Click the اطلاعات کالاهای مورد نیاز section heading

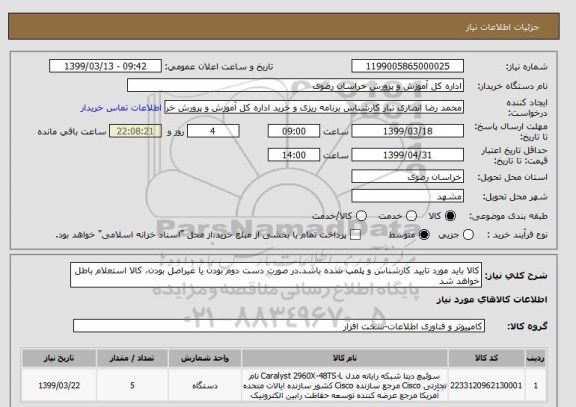point(492,300)
